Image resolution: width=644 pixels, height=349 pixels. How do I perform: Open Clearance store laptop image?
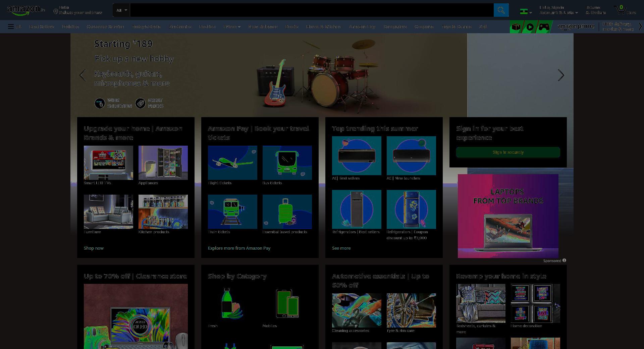136,316
